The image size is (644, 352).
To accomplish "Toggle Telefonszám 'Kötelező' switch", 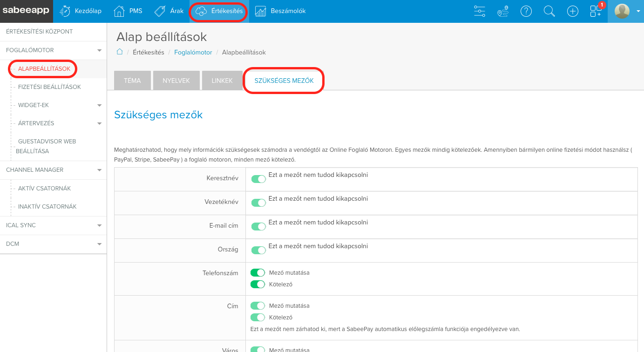I will click(258, 284).
